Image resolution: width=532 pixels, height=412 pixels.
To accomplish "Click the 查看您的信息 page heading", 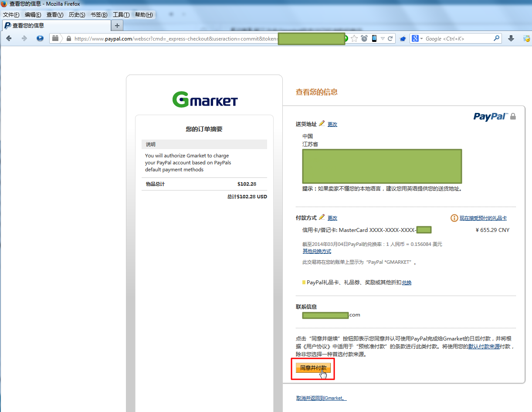I will point(317,92).
